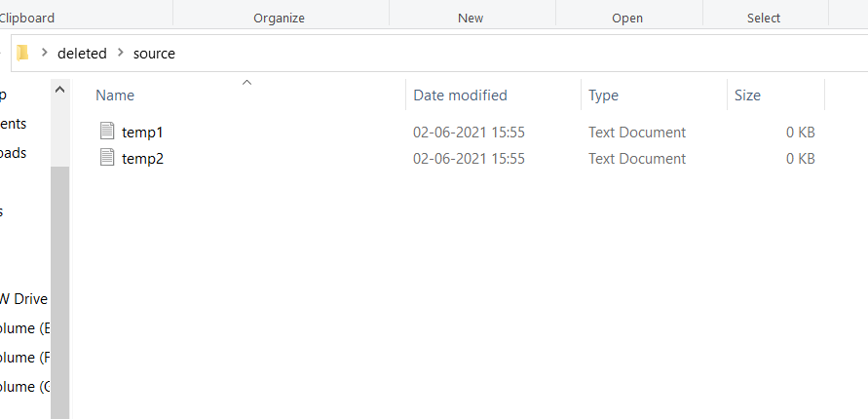Click the Open ribbon group label
Viewport: 868px width, 419px height.
coord(626,18)
